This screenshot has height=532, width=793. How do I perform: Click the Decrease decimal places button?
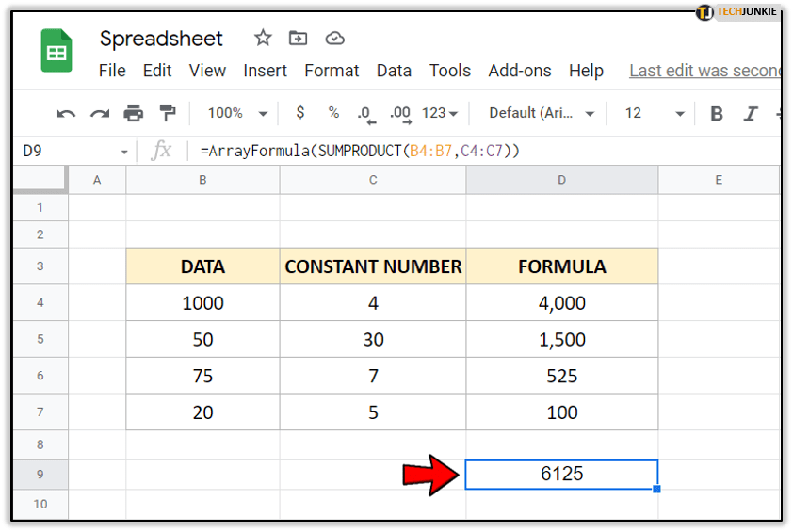coord(365,114)
